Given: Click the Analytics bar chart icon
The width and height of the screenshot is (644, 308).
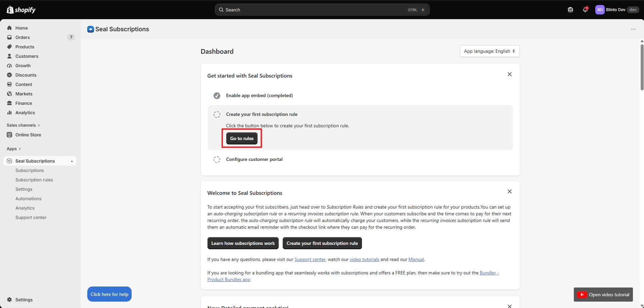Looking at the screenshot, I should [x=9, y=113].
